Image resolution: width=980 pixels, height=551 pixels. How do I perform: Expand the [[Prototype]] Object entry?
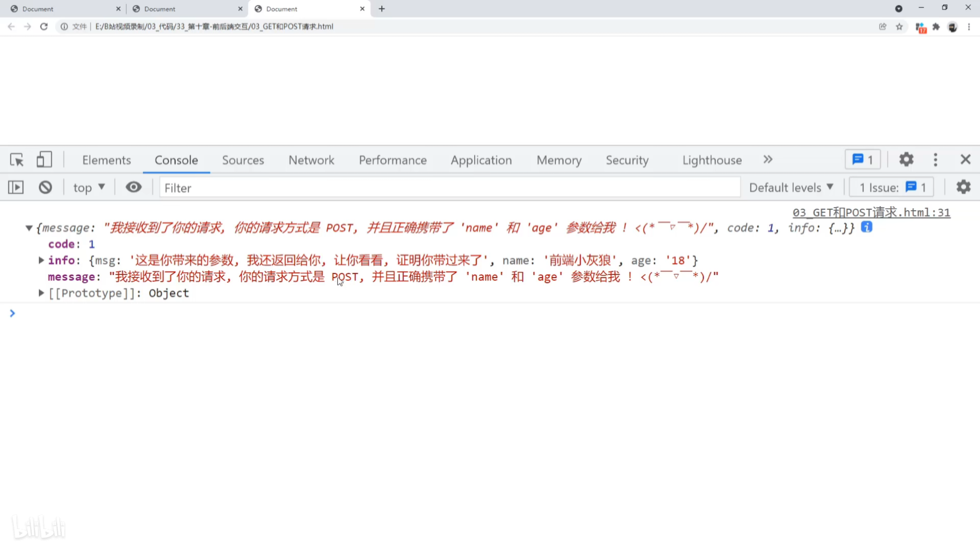[41, 293]
